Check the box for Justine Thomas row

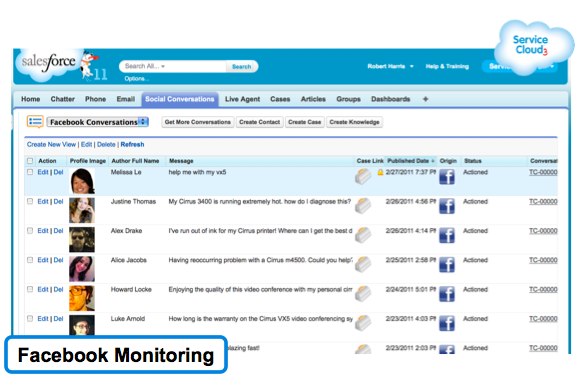click(30, 201)
